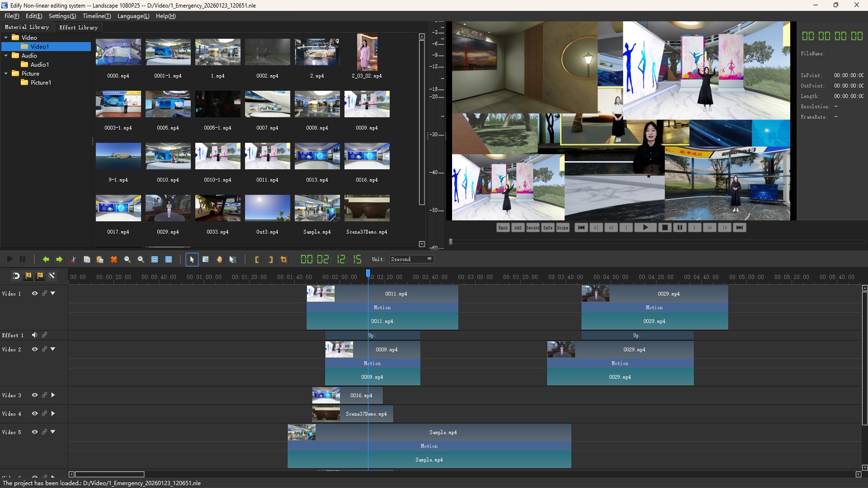Hide the Video 1 track
The image size is (868, 488).
coord(34,293)
